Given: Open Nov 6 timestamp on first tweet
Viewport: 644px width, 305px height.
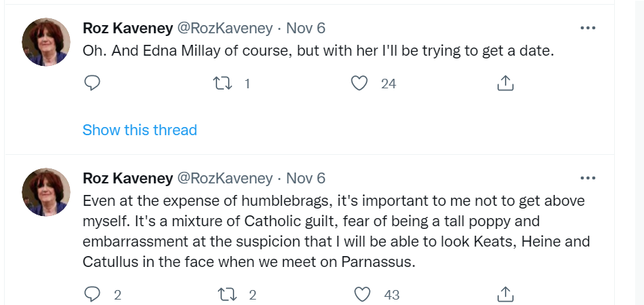Looking at the screenshot, I should [x=306, y=28].
